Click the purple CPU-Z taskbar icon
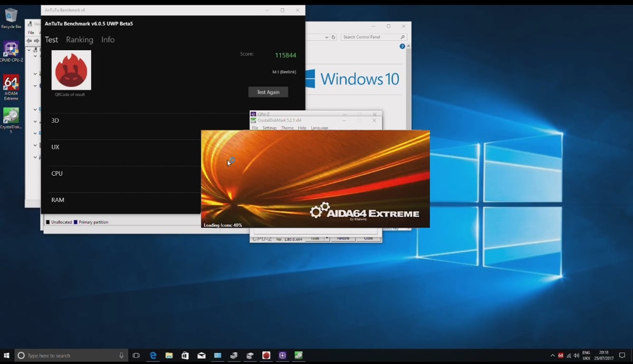This screenshot has height=364, width=633. pyautogui.click(x=282, y=355)
